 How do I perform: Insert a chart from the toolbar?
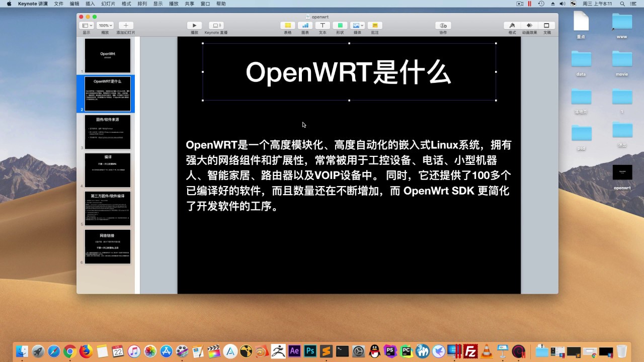click(305, 26)
